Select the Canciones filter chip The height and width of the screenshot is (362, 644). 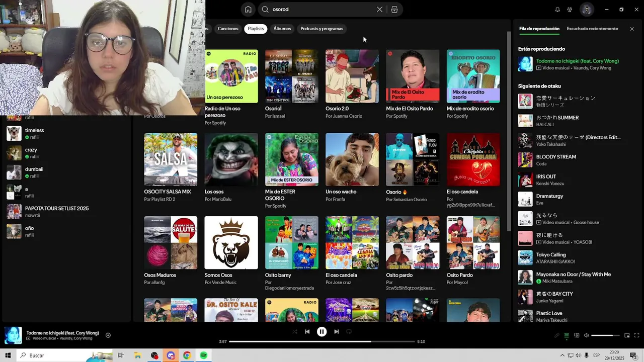point(228,29)
